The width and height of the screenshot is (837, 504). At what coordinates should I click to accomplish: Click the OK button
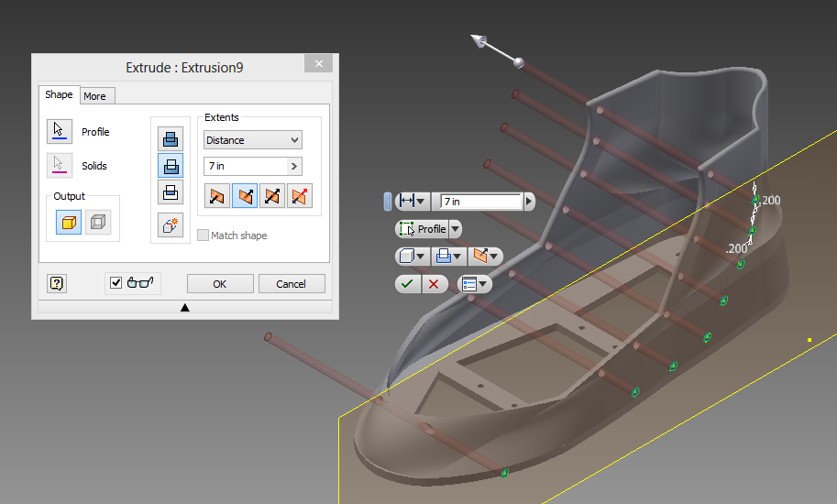coord(220,284)
